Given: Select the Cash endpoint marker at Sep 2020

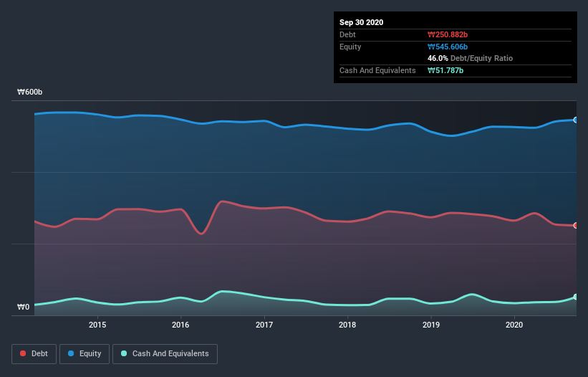Looking at the screenshot, I should [x=576, y=297].
